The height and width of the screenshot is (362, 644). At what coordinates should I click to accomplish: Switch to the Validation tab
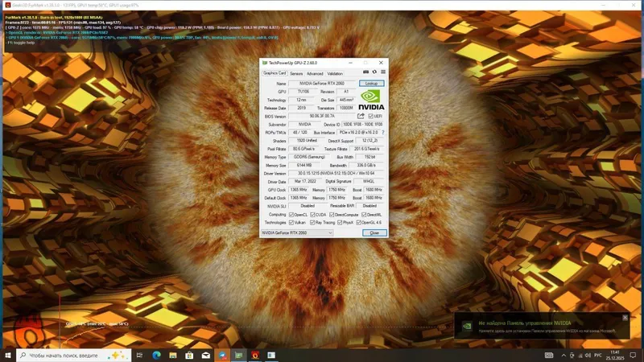(335, 73)
